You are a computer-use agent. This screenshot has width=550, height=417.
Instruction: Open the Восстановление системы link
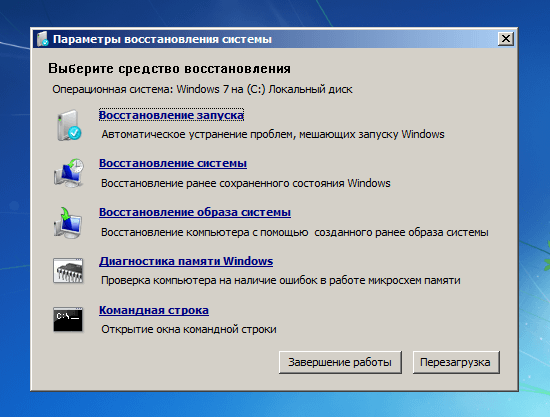click(173, 163)
